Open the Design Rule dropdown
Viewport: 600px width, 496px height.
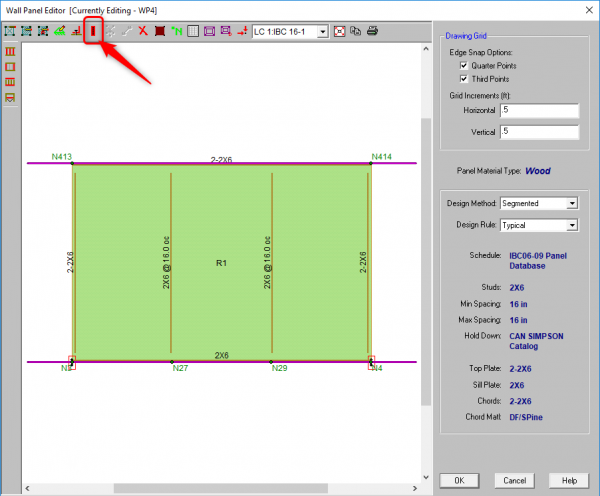[x=572, y=225]
